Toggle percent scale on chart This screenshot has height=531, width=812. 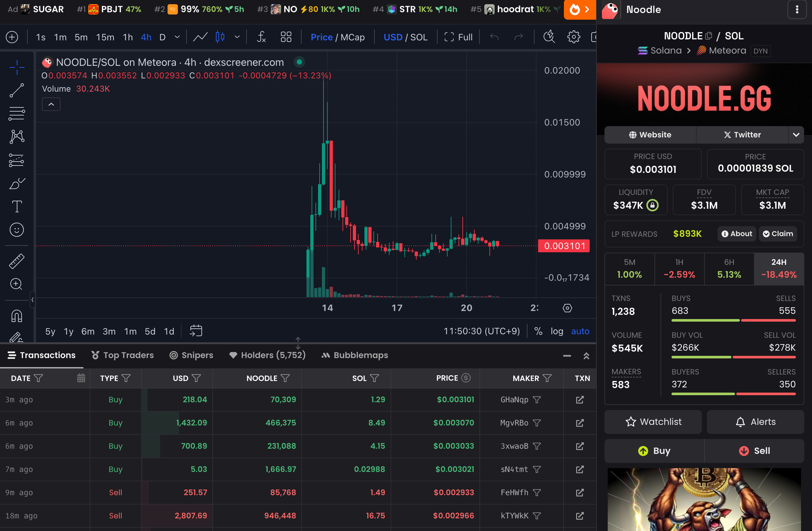click(x=538, y=331)
